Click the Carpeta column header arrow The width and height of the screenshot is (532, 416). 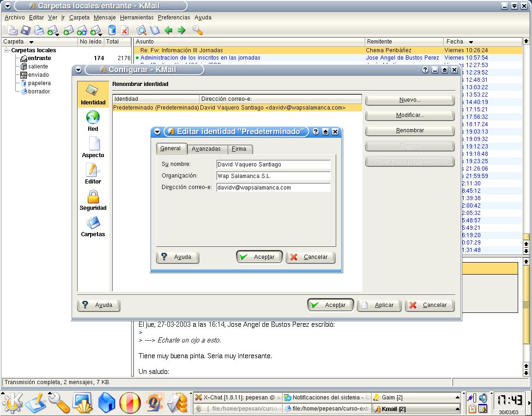pos(31,42)
